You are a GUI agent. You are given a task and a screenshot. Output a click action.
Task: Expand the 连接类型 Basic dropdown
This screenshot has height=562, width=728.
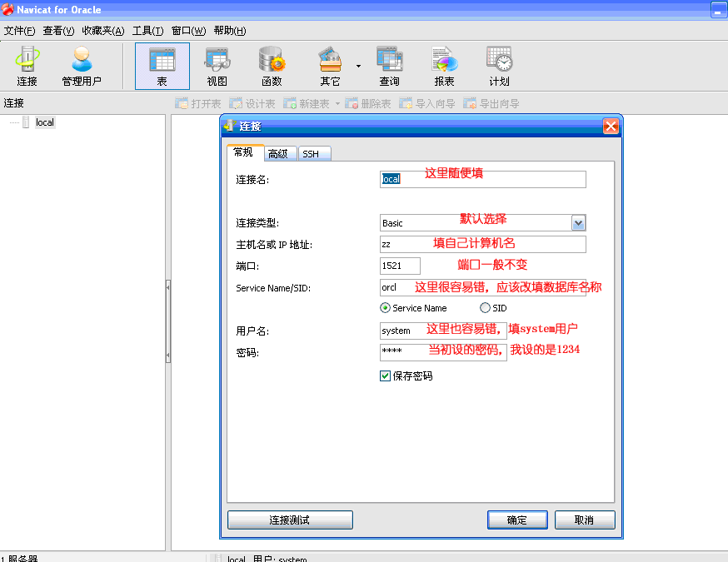tap(578, 223)
